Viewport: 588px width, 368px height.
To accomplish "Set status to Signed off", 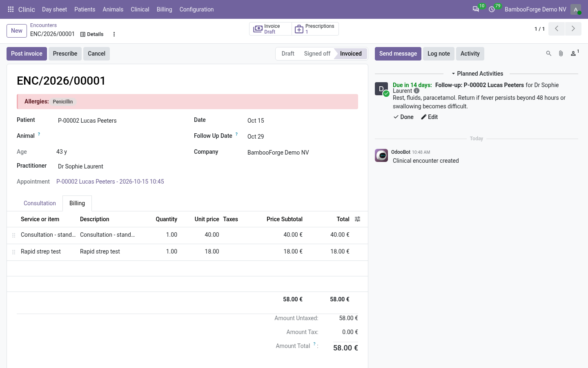I will pos(317,54).
